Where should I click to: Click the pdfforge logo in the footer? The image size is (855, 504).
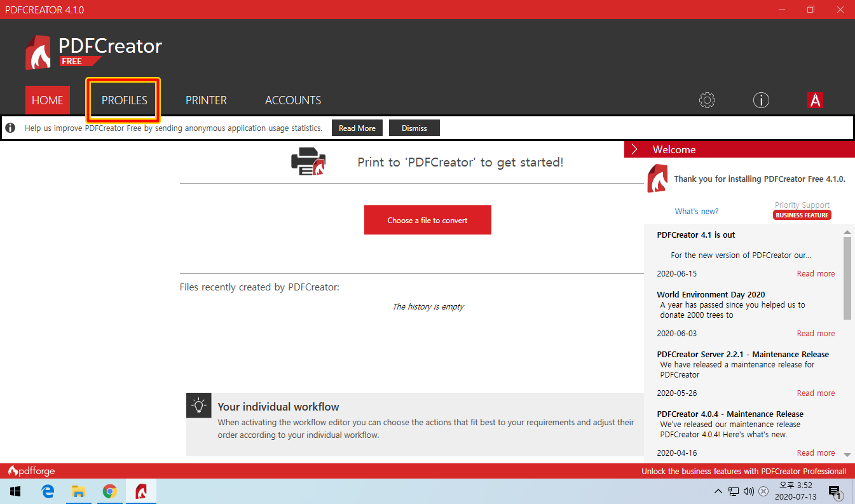pyautogui.click(x=31, y=471)
